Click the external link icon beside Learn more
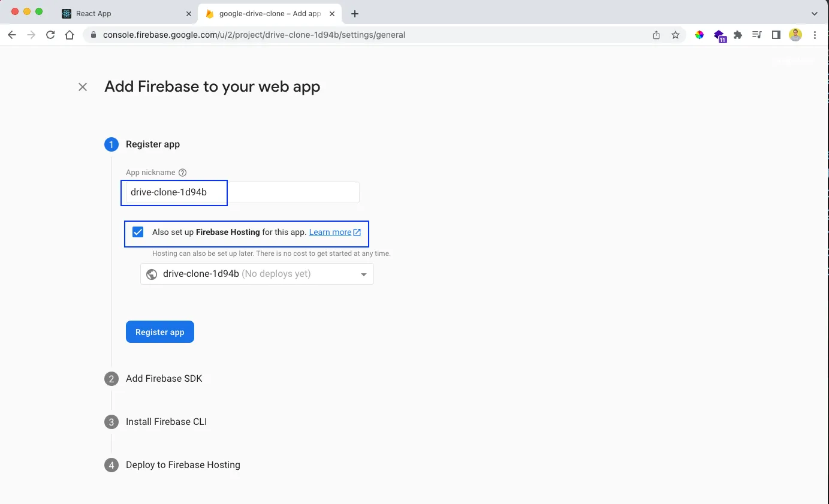 [357, 232]
